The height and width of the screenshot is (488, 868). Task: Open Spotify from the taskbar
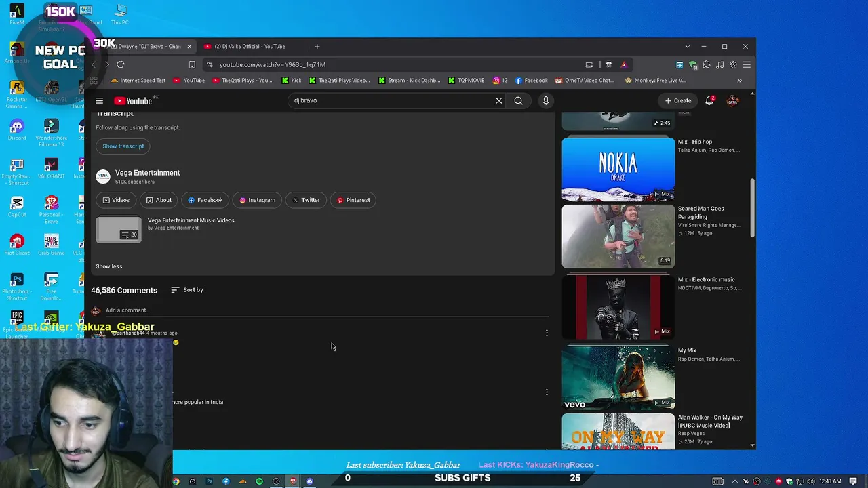coord(259,481)
